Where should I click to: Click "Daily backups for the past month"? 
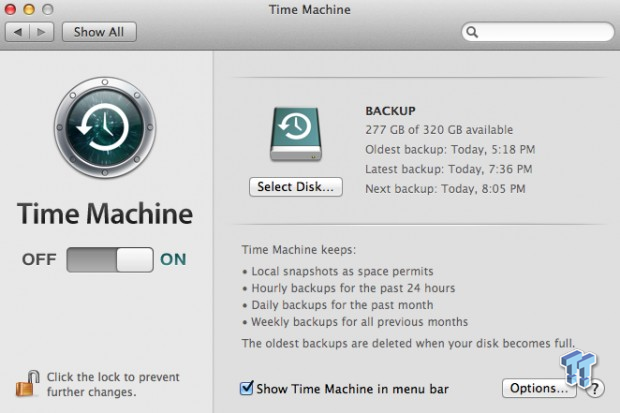[342, 305]
